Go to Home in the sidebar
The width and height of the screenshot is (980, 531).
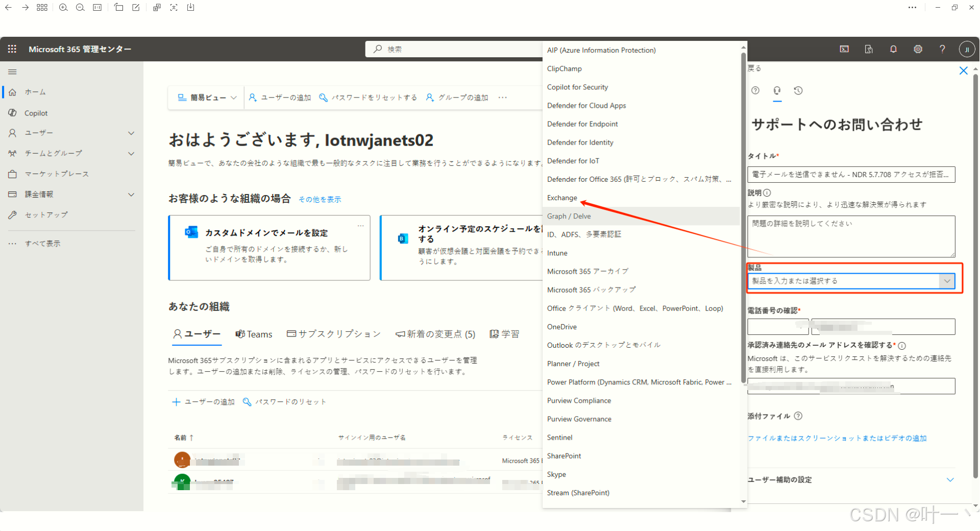[x=35, y=92]
